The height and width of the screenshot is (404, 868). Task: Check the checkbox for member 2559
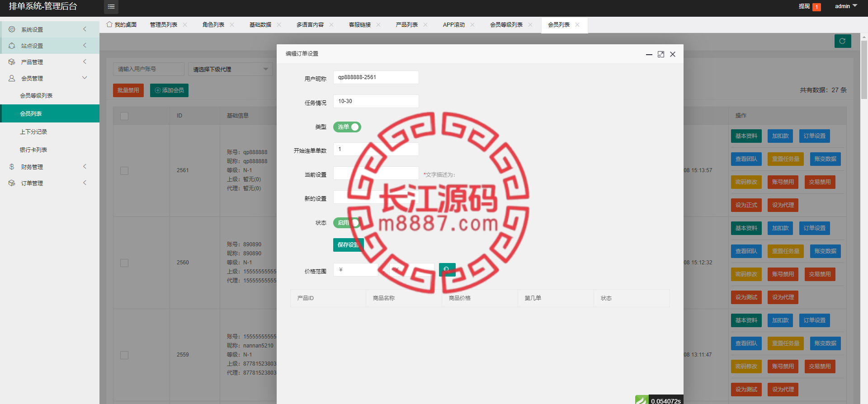124,355
